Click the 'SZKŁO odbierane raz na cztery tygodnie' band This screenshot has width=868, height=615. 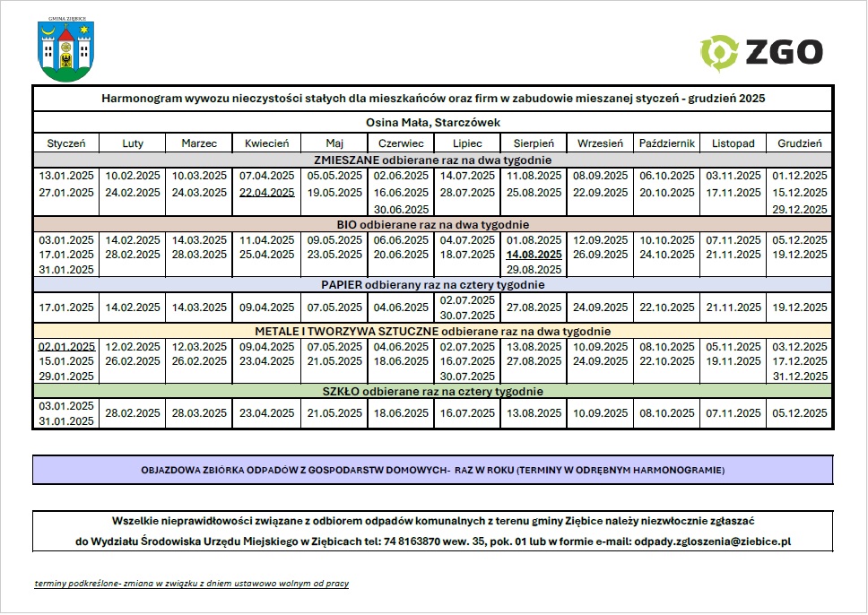point(433,392)
